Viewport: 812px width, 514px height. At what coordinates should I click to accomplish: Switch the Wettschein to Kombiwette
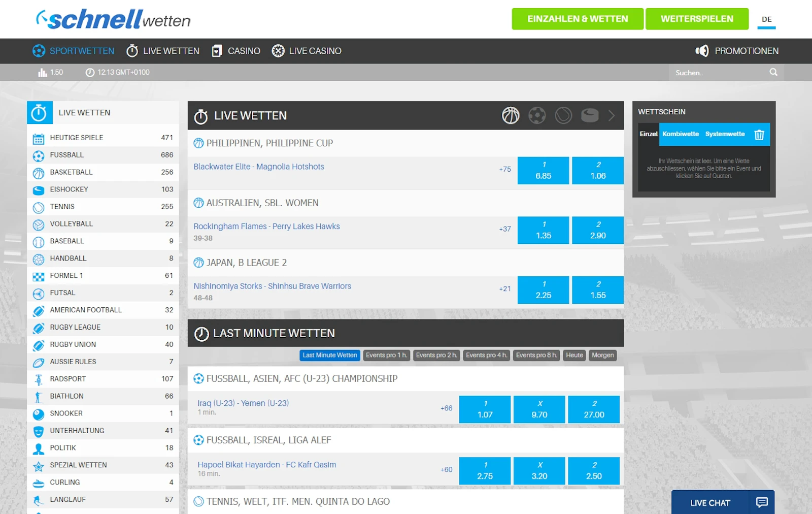tap(681, 134)
